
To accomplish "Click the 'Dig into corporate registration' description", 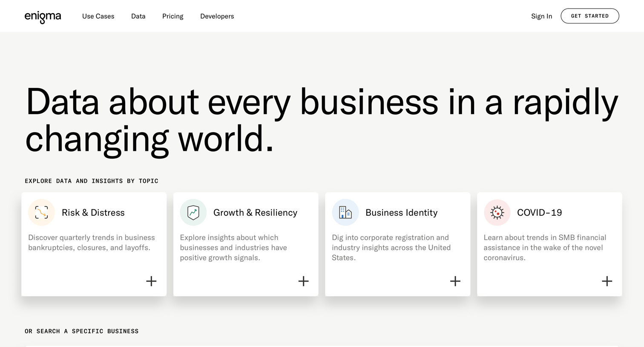I will click(x=391, y=248).
